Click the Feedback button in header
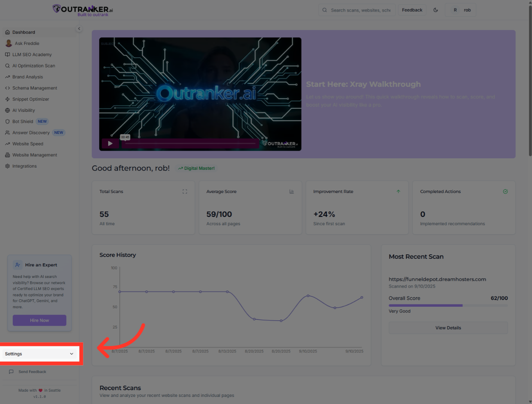 point(412,10)
